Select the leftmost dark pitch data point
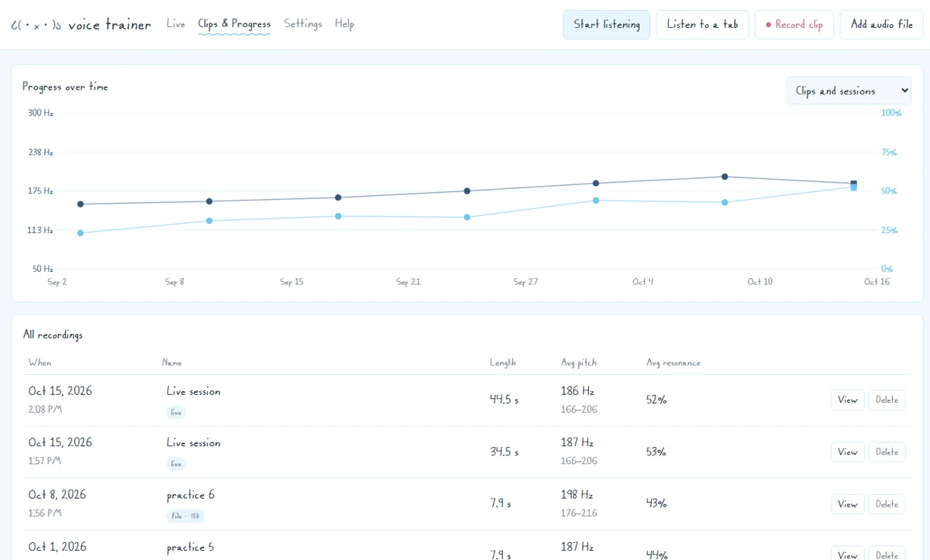The image size is (930, 560). click(81, 204)
